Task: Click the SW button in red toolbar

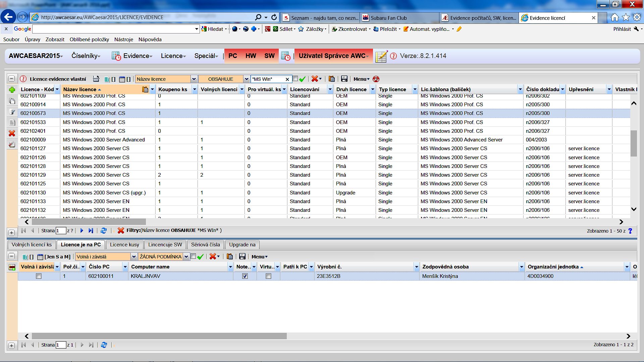Action: click(269, 56)
